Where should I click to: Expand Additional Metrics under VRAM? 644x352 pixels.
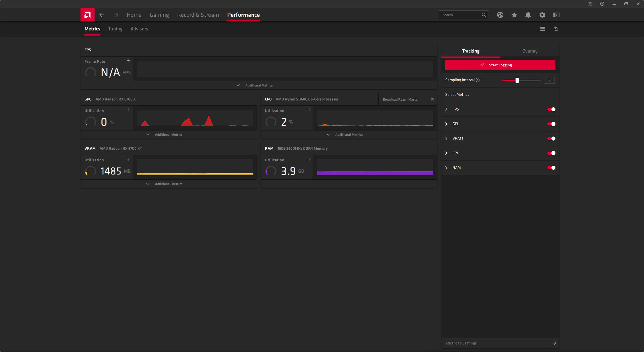pos(169,184)
